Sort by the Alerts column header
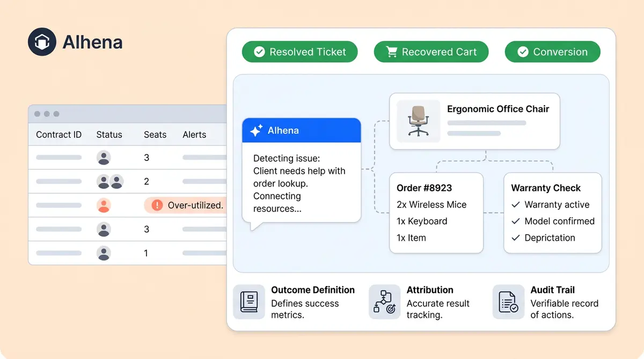The image size is (644, 359). coord(194,135)
